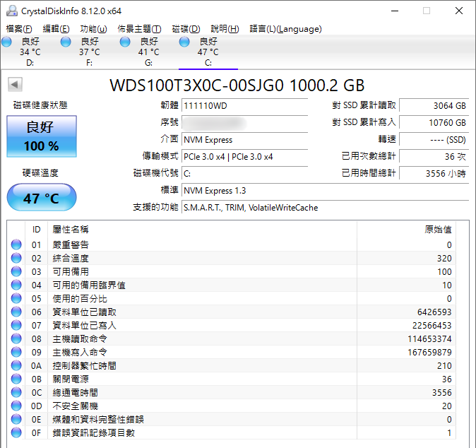476x448 pixels.
Task: Open the 編輯(E) menu
Action: tap(56, 29)
